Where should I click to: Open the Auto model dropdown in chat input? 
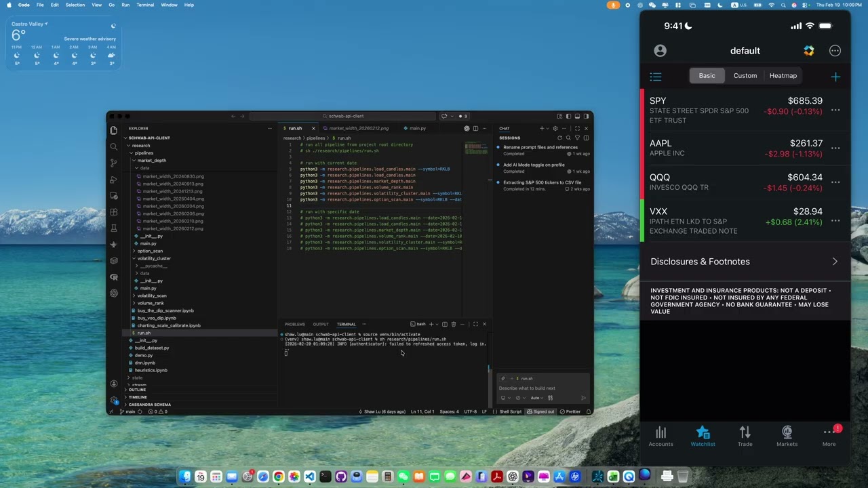click(536, 398)
